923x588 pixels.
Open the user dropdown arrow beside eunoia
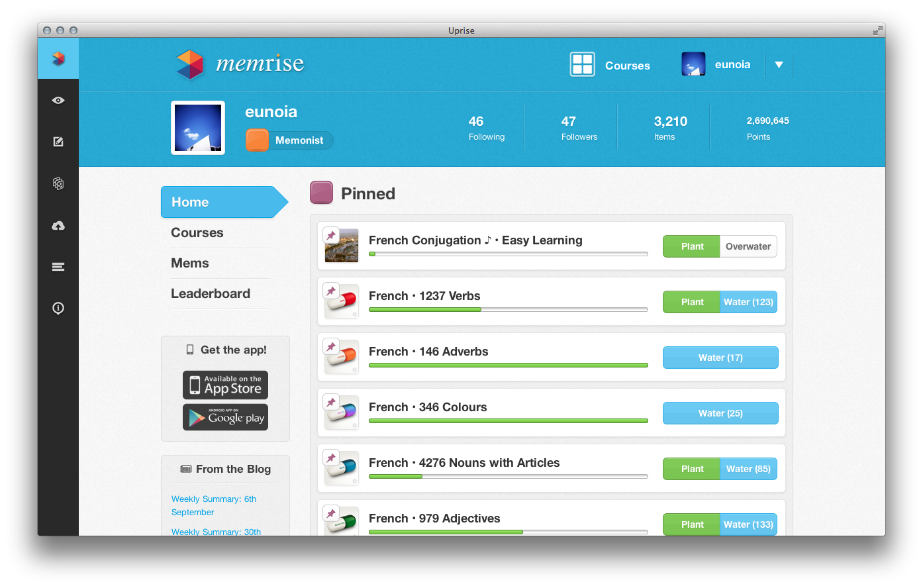pyautogui.click(x=779, y=65)
